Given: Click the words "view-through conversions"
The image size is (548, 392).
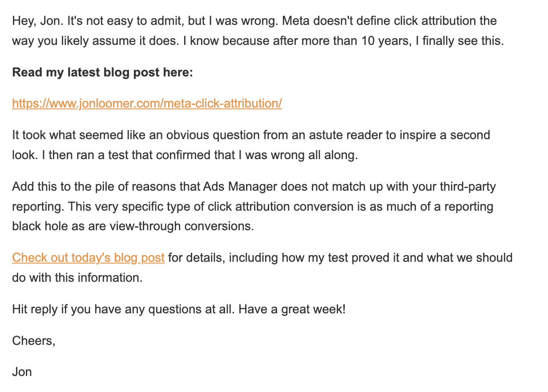Looking at the screenshot, I should pos(181,226).
